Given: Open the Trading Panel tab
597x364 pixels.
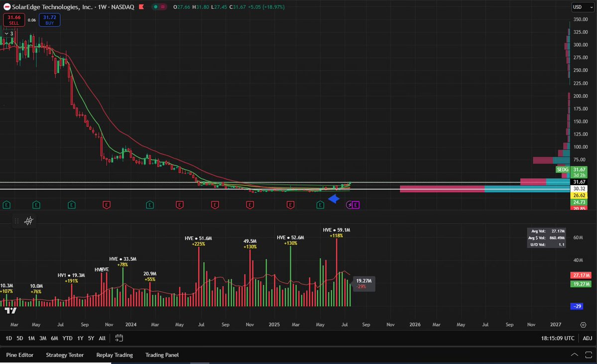Looking at the screenshot, I should point(162,355).
